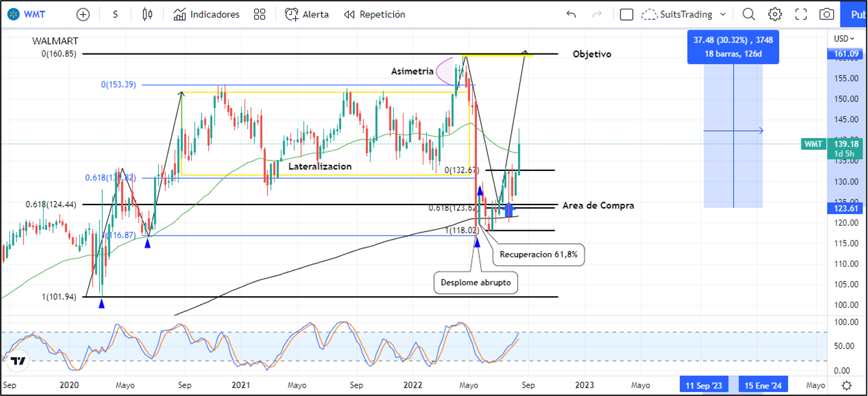Click the add symbol plus icon
868x396 pixels.
[83, 15]
